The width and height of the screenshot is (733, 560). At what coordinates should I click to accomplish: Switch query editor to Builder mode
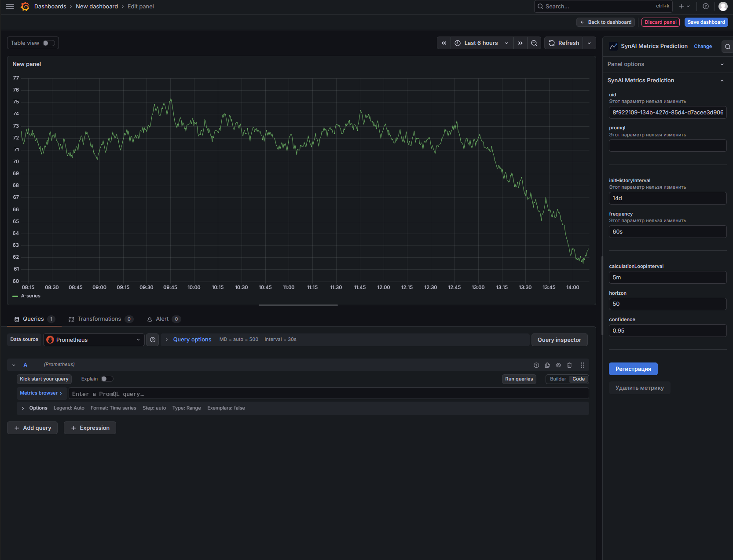[558, 379]
